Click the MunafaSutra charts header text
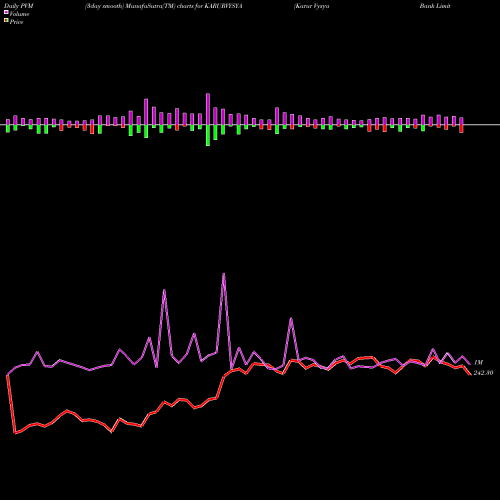500x500 pixels. point(164,6)
